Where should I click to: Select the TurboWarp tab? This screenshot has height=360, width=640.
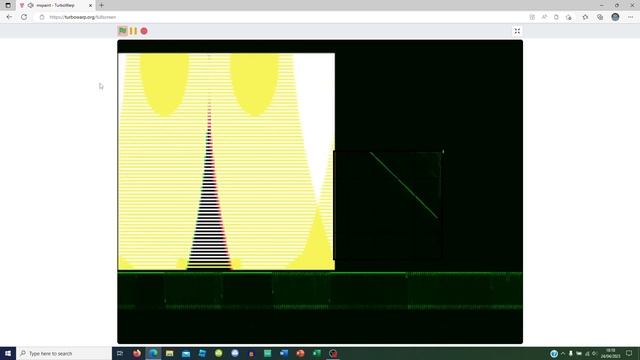click(x=55, y=5)
